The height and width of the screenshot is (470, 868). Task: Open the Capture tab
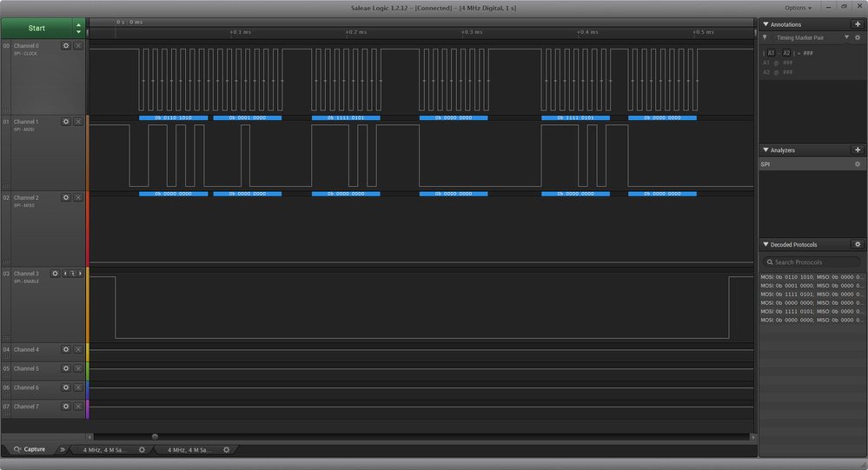tap(30, 449)
